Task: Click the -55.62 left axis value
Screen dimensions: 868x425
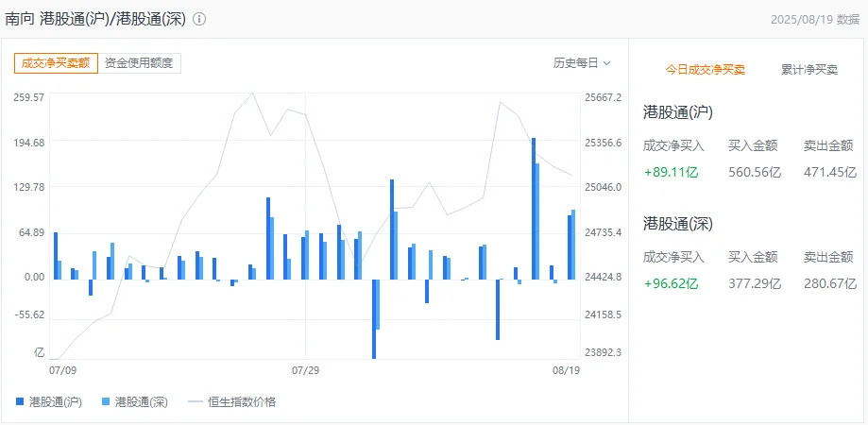Action: pyautogui.click(x=30, y=314)
